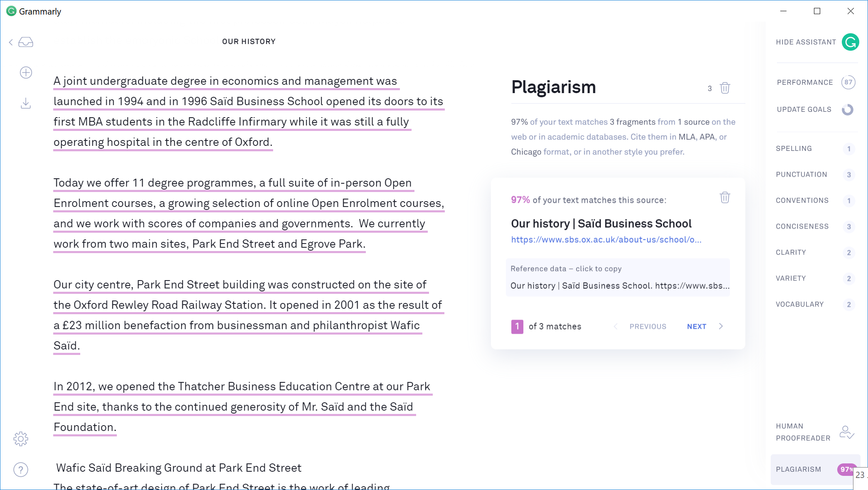
Task: Create a new document with plus icon
Action: 26,73
